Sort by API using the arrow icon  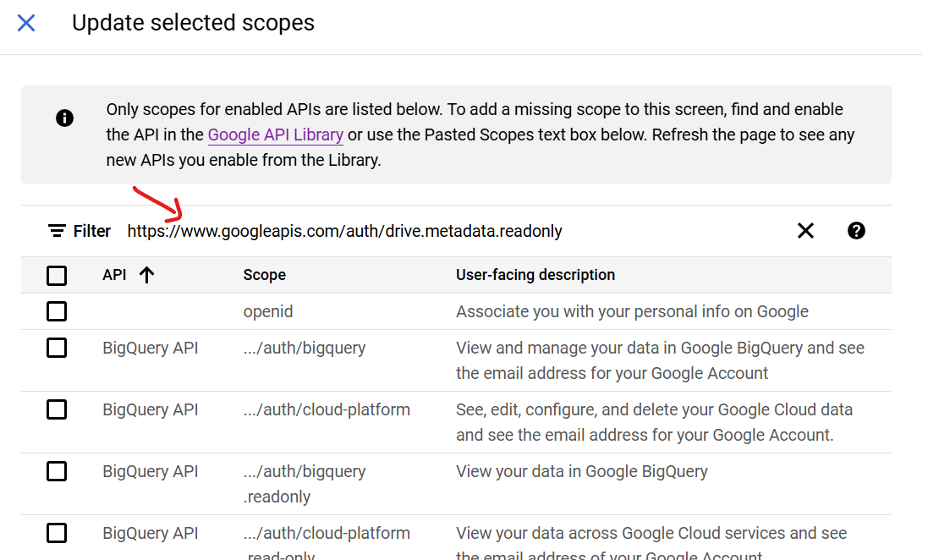coord(147,275)
